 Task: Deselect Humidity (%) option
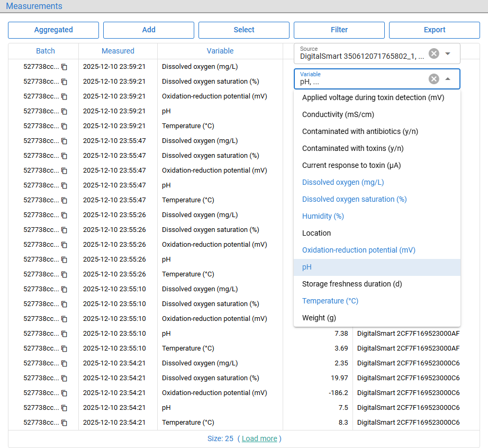coord(377,217)
